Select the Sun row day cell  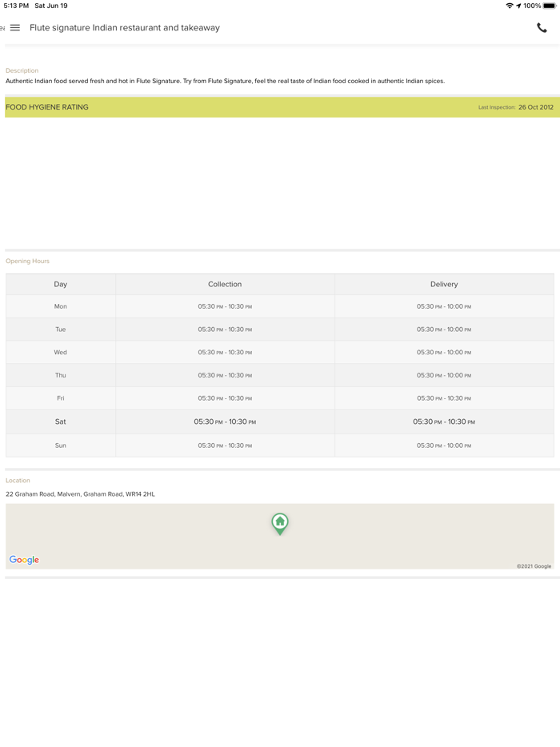click(61, 445)
